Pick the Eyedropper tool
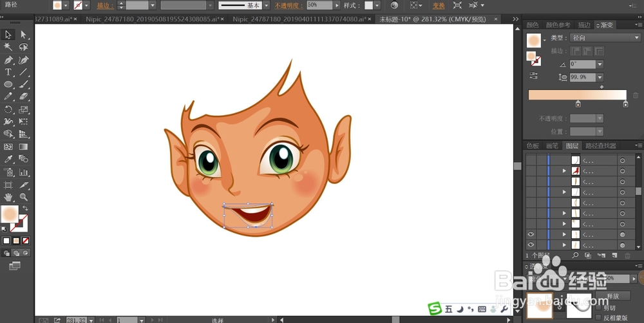 pyautogui.click(x=8, y=159)
